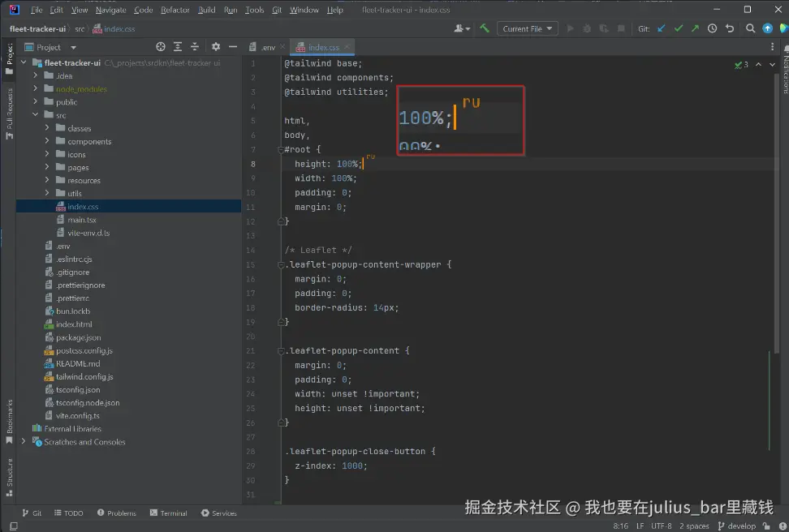Click the user account icon in toolbar

(x=461, y=28)
